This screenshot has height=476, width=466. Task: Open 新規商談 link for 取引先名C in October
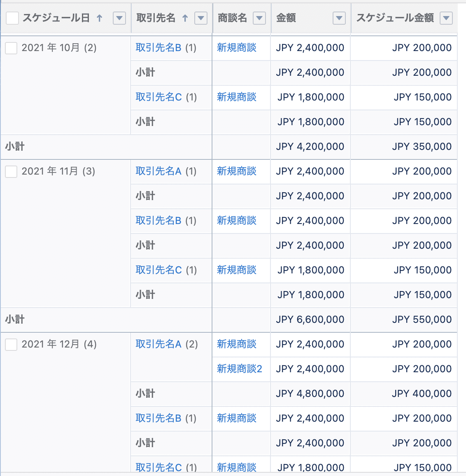coord(237,97)
